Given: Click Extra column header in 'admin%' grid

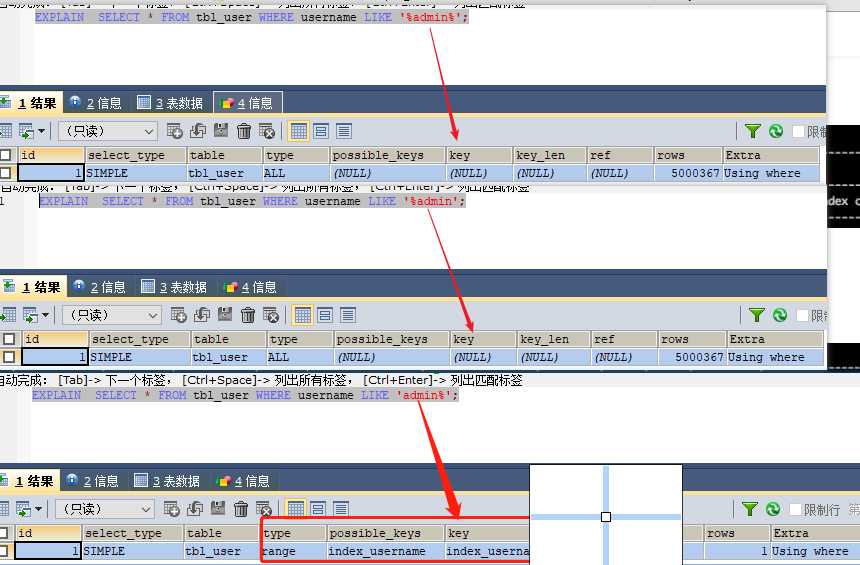Looking at the screenshot, I should (814, 533).
